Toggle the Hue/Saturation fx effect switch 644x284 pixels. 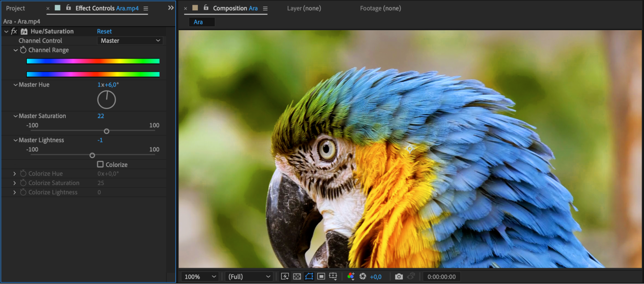tap(14, 31)
